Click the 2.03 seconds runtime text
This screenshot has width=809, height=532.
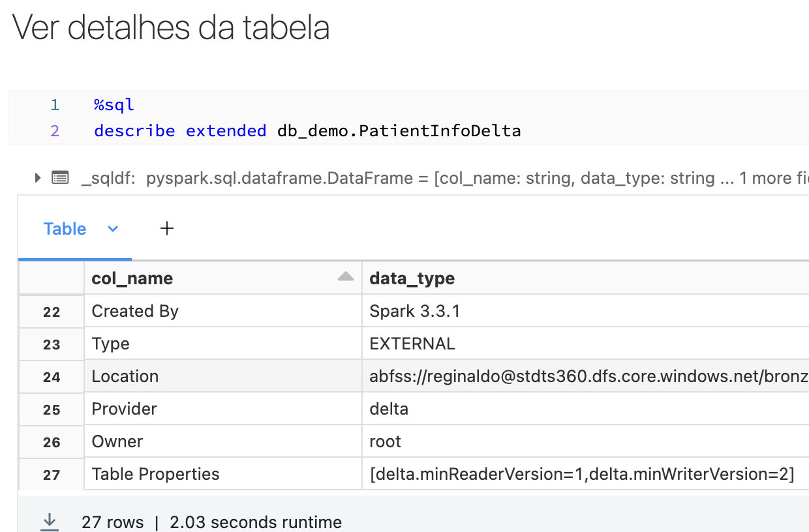coord(256,522)
